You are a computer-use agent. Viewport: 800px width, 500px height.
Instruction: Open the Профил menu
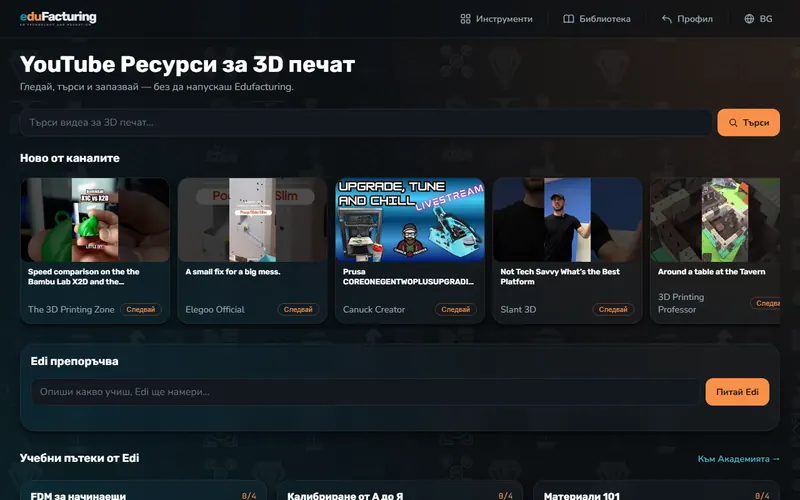click(687, 19)
